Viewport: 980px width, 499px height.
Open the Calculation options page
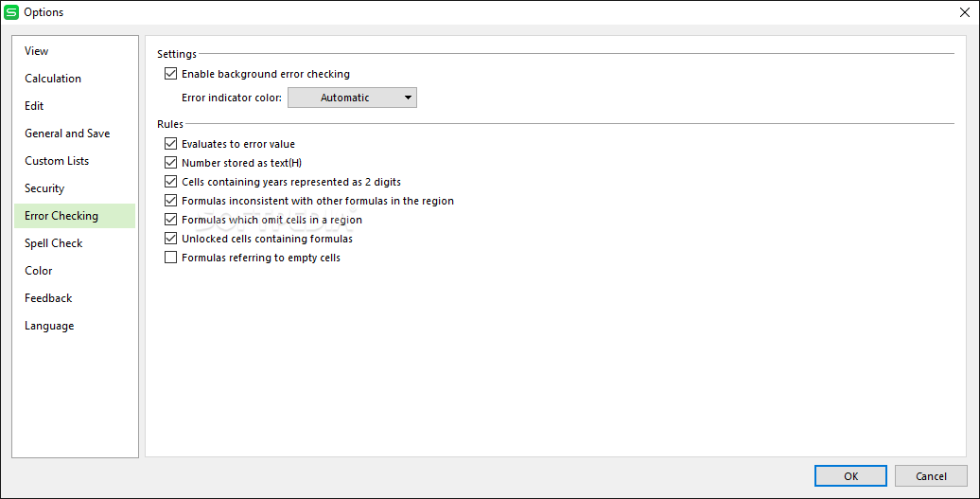click(75, 79)
